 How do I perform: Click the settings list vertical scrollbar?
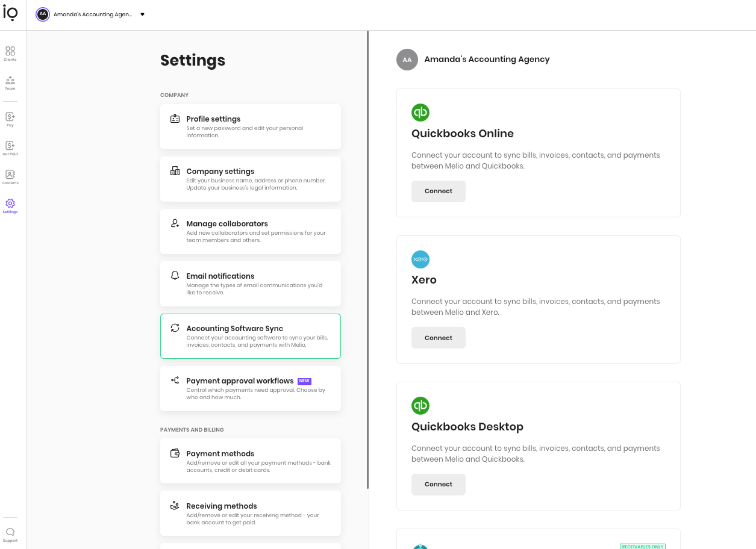[x=367, y=259]
